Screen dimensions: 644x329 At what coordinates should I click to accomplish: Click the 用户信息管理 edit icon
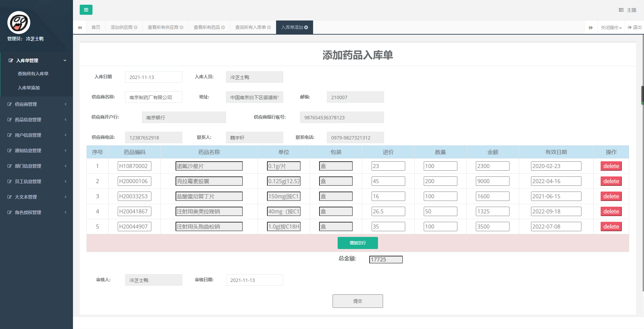coord(9,135)
